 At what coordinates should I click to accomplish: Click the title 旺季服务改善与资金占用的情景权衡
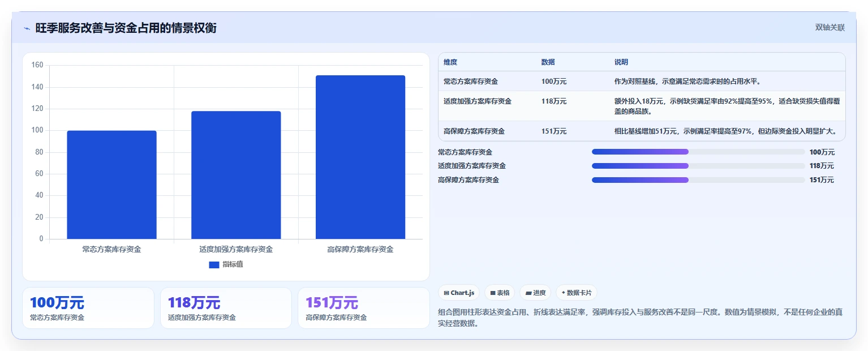126,28
